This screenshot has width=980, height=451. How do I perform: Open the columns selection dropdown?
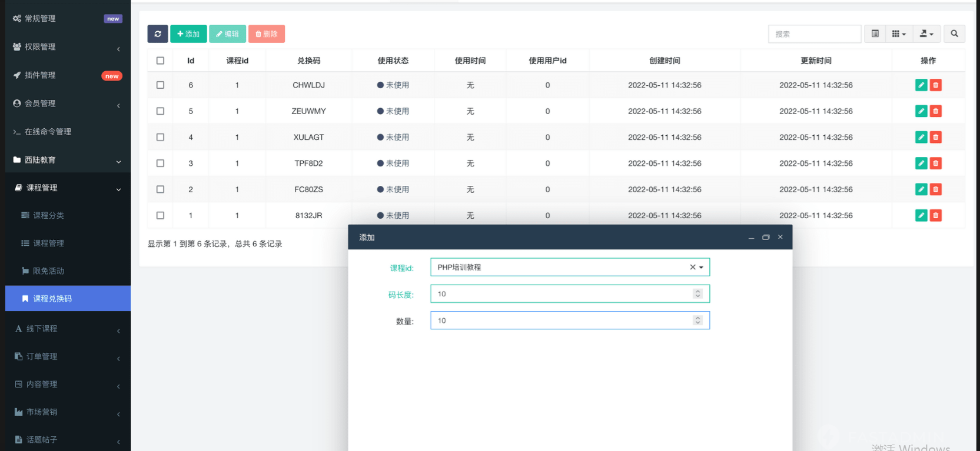899,34
